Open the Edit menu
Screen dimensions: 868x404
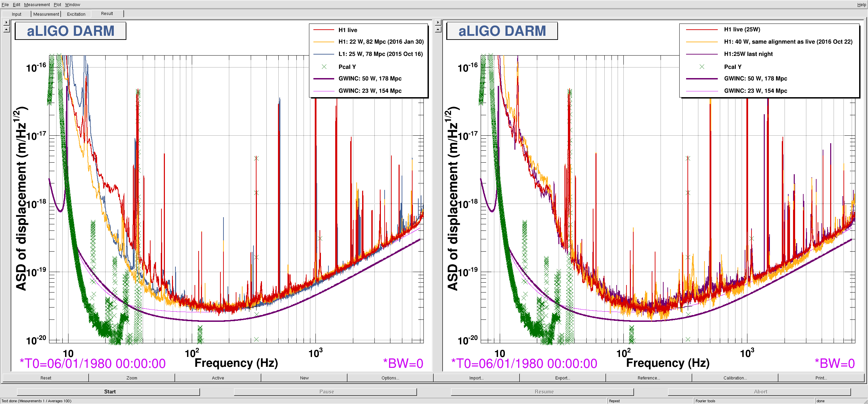(16, 4)
